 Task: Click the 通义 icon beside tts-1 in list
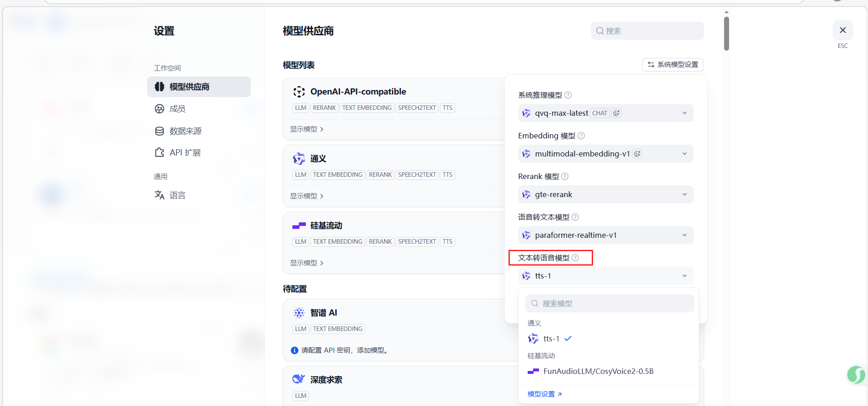pyautogui.click(x=533, y=339)
